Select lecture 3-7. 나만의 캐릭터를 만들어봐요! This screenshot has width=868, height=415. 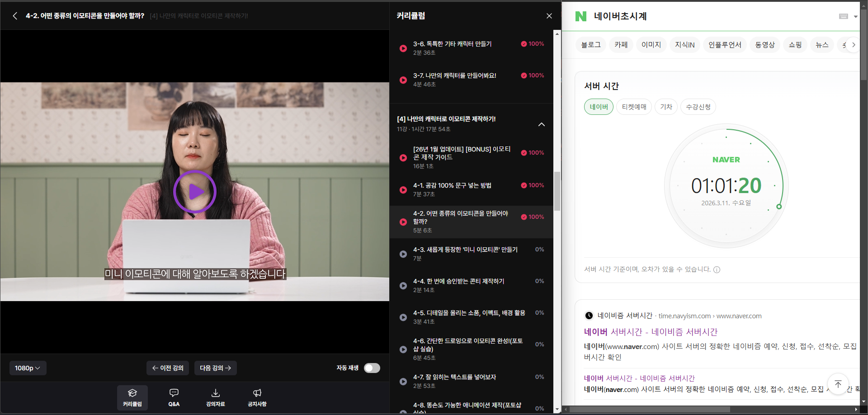(472, 80)
